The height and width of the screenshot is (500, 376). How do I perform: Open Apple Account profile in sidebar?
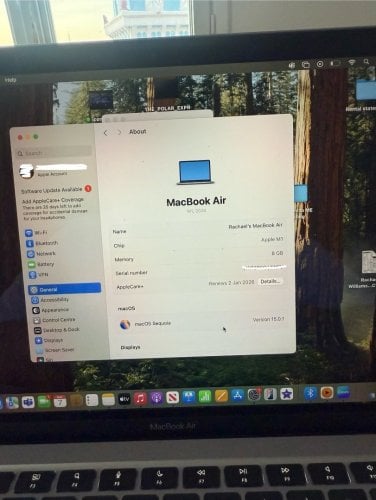click(x=53, y=170)
